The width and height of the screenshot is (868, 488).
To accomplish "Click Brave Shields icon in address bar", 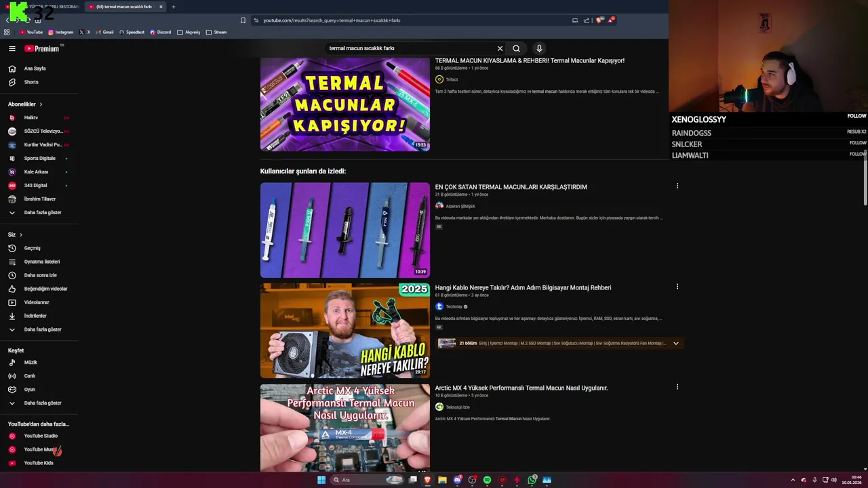I will (599, 20).
